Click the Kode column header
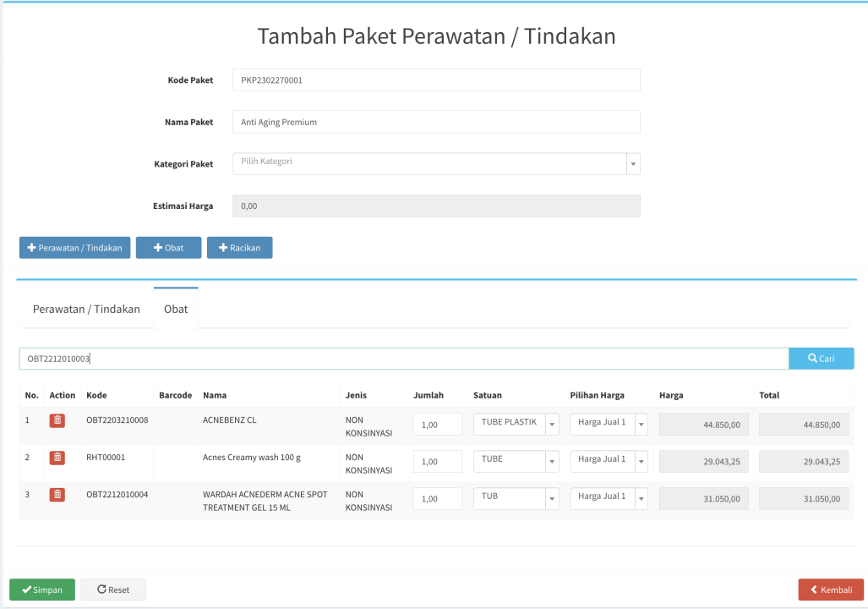This screenshot has width=868, height=609. coord(97,395)
